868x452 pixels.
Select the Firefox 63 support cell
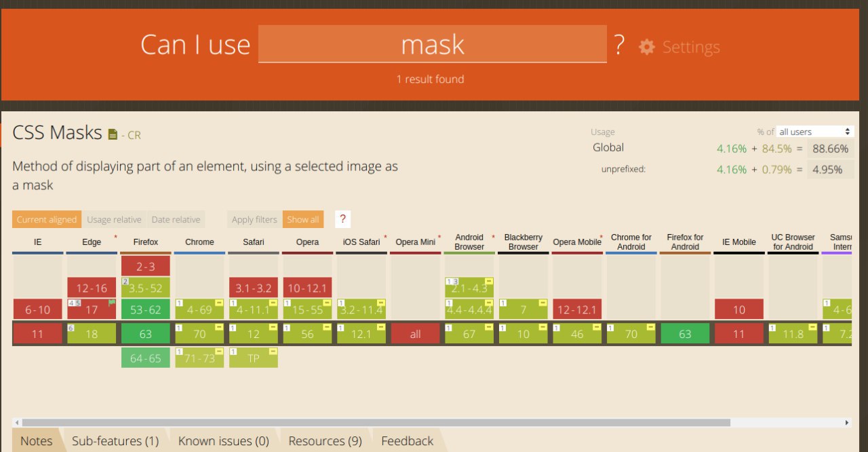coord(146,334)
